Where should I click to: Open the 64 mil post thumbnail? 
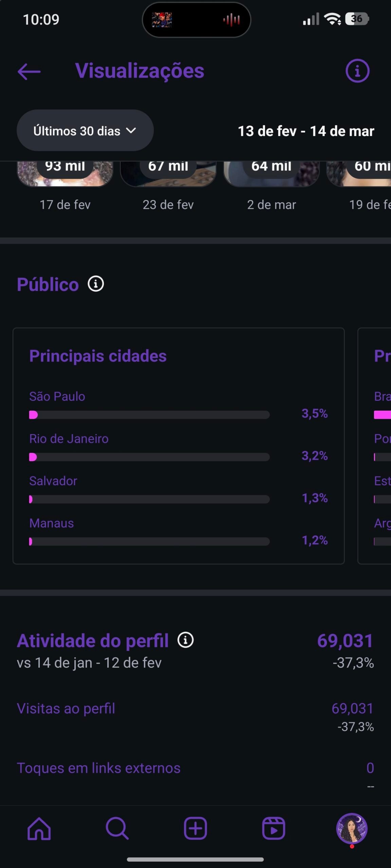(x=272, y=174)
